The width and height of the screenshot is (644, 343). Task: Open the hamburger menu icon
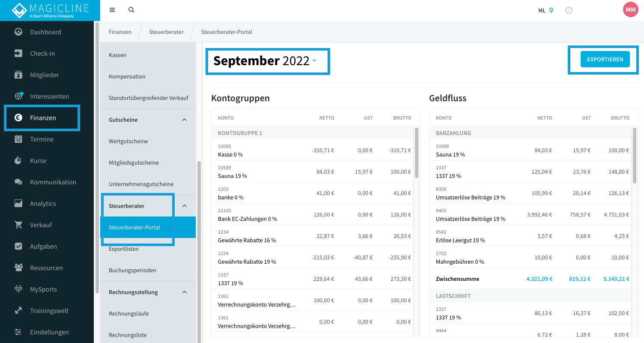(x=112, y=10)
